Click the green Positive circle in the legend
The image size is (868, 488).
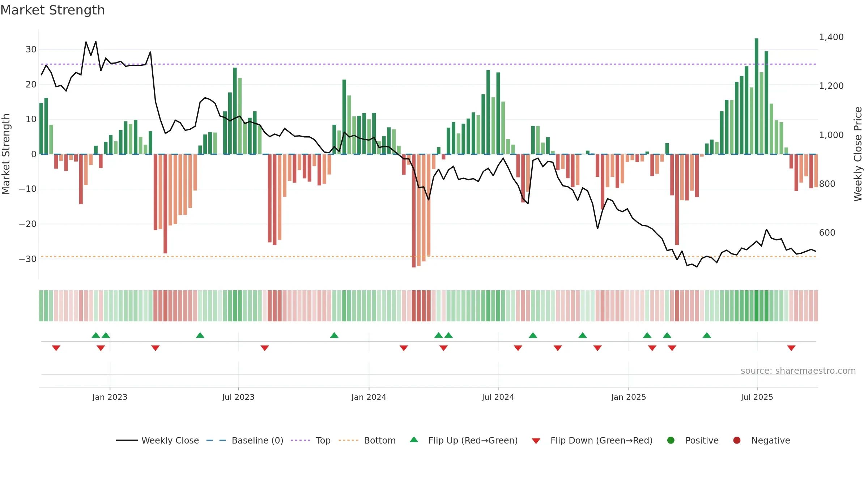[x=671, y=440]
